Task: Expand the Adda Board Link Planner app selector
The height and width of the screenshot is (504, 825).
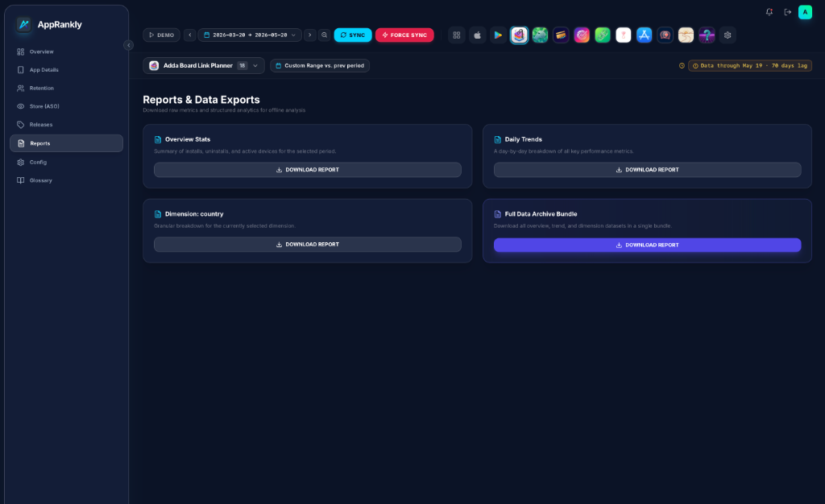Action: [x=204, y=66]
